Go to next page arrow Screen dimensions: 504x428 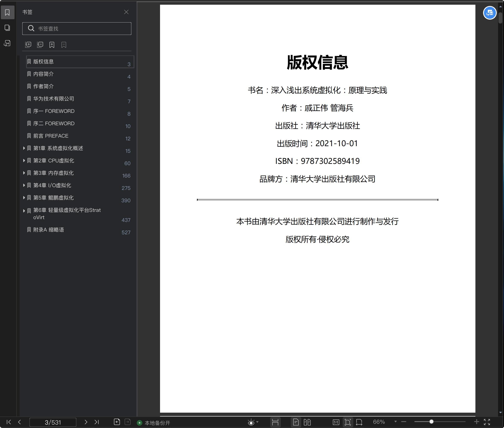pyautogui.click(x=86, y=422)
